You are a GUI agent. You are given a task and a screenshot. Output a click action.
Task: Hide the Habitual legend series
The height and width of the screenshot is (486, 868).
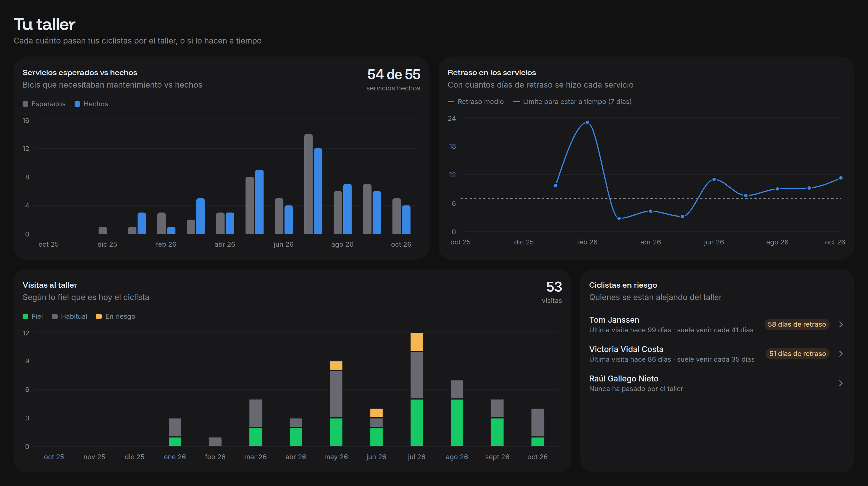70,316
